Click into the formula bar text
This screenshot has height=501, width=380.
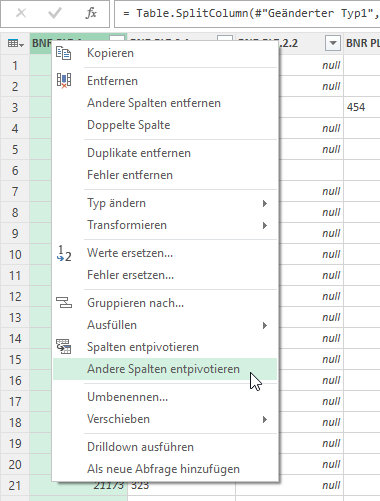pyautogui.click(x=247, y=14)
